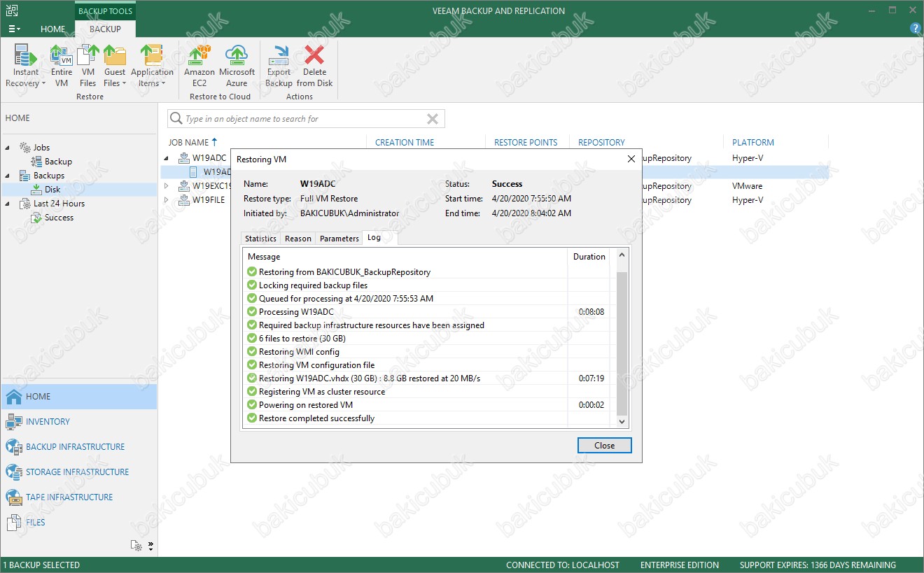Select 'Registering VM as cluster resource' entry
The height and width of the screenshot is (573, 924).
point(426,392)
